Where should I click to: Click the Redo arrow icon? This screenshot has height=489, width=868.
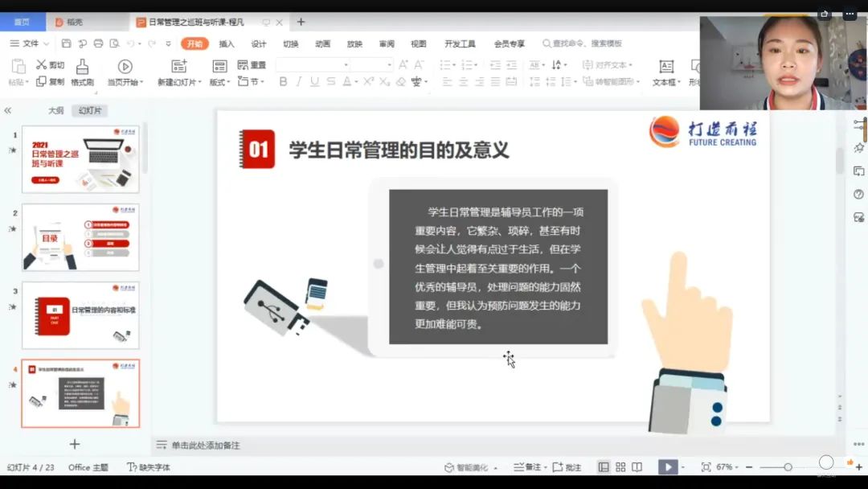pyautogui.click(x=152, y=43)
